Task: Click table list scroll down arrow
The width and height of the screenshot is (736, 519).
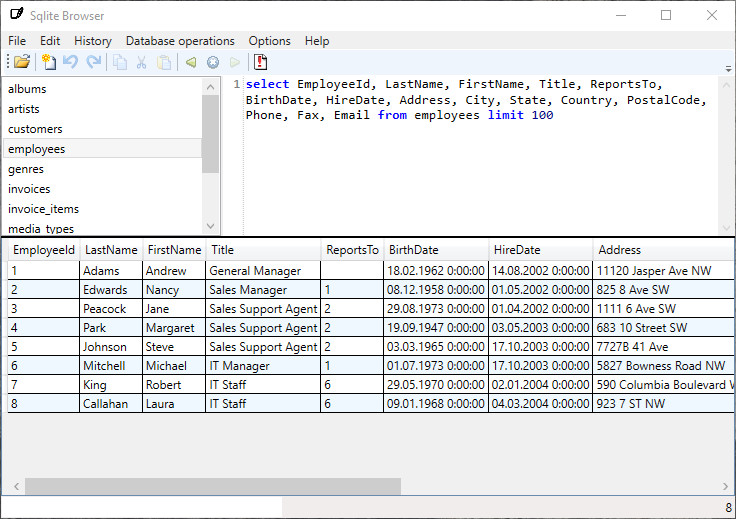Action: 210,226
